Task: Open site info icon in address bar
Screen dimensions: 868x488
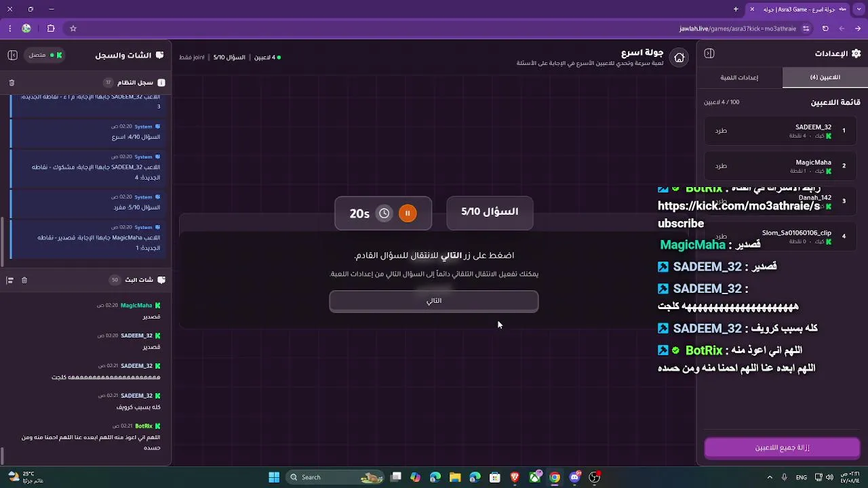Action: [x=806, y=28]
